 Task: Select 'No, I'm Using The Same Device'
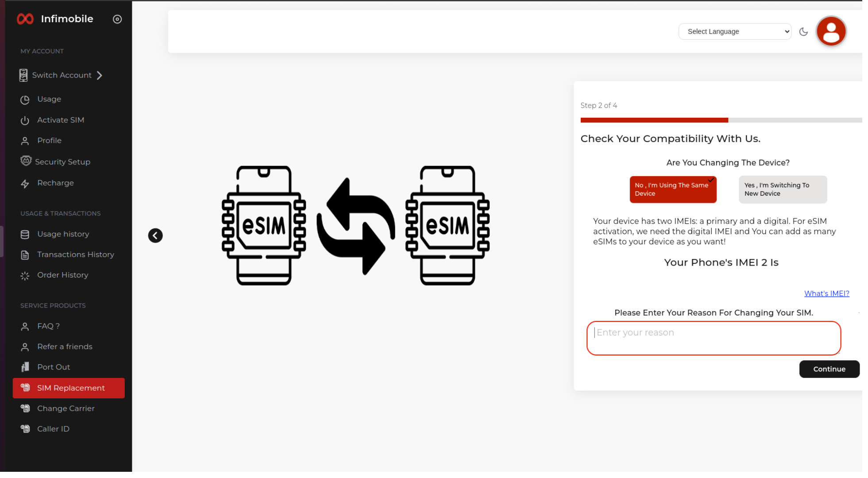pos(672,189)
